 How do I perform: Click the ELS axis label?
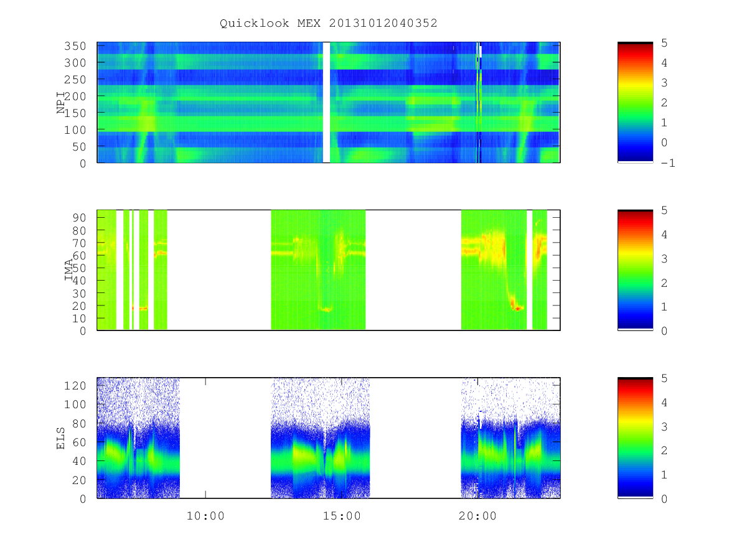pos(61,438)
